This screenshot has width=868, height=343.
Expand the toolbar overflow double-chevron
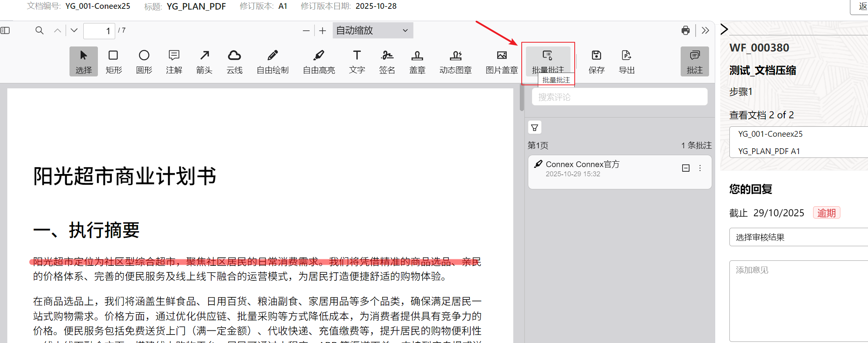click(705, 30)
